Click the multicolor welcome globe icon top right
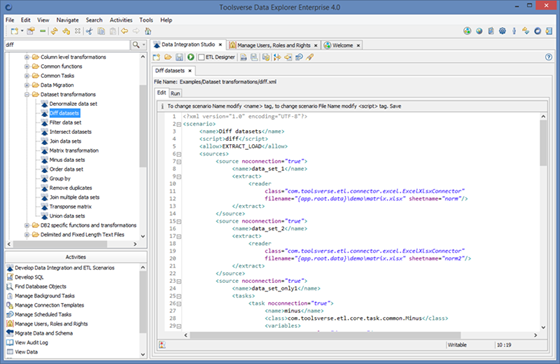This screenshot has width=560, height=364. (467, 31)
